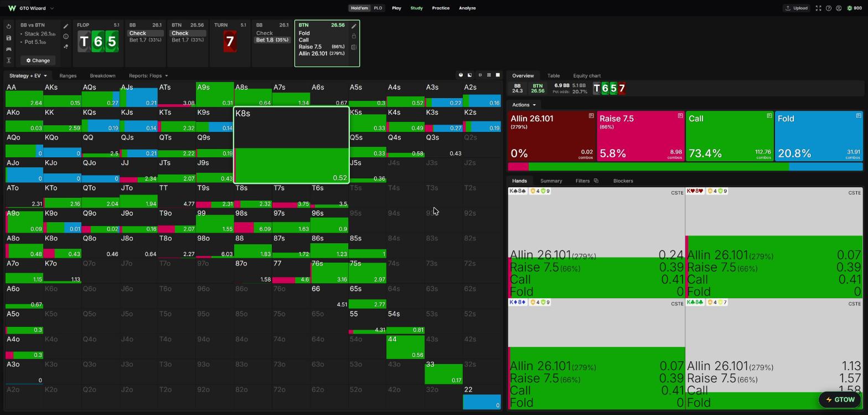Click the red 7 turn card

click(230, 42)
